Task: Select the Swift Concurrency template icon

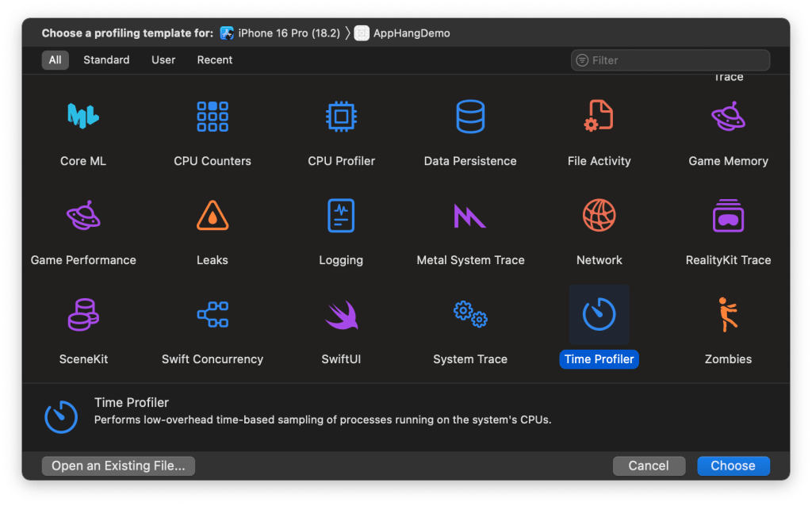Action: pyautogui.click(x=213, y=315)
